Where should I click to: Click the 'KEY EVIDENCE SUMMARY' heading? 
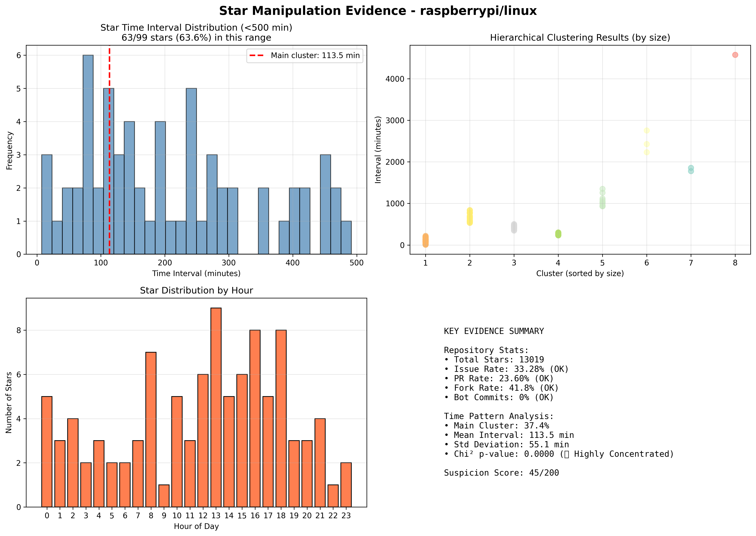[494, 331]
